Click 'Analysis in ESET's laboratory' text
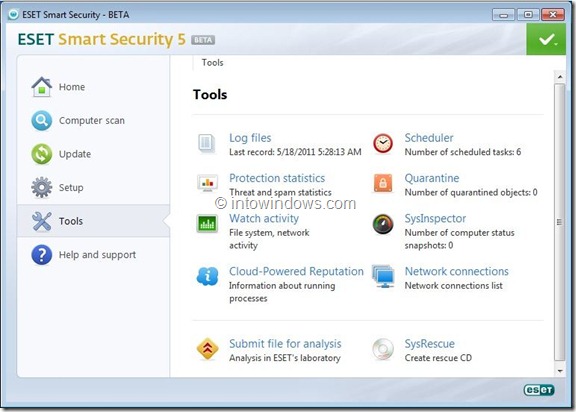 pyautogui.click(x=285, y=358)
